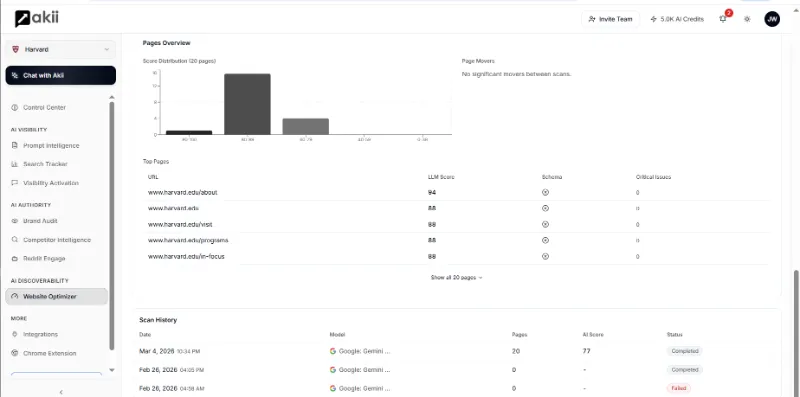
Task: Toggle the light/dark theme icon
Action: tap(747, 19)
